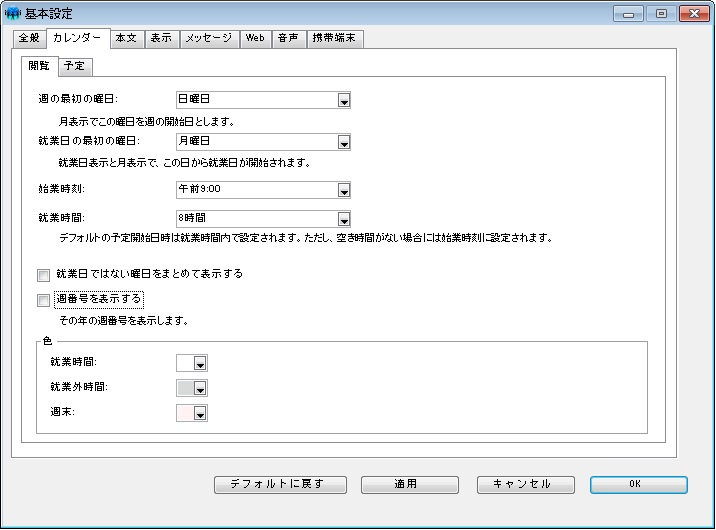The width and height of the screenshot is (716, 530).
Task: Maximize the 基本設定 window
Action: tap(661, 14)
